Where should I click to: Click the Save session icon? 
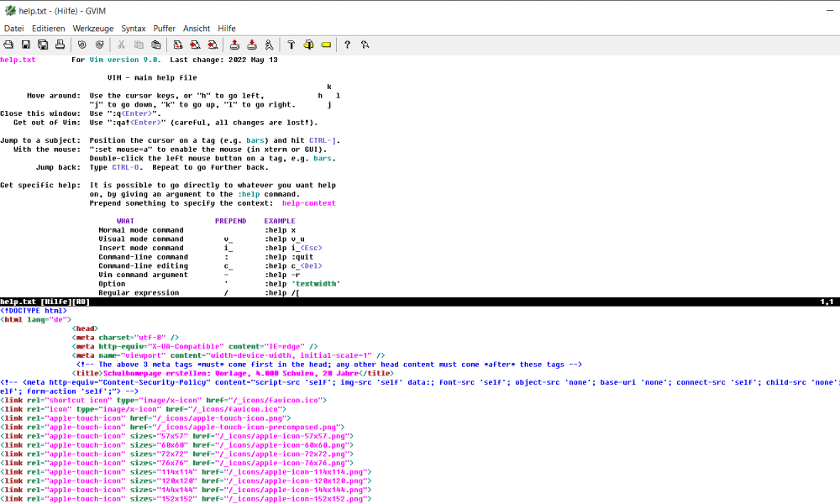coord(252,45)
